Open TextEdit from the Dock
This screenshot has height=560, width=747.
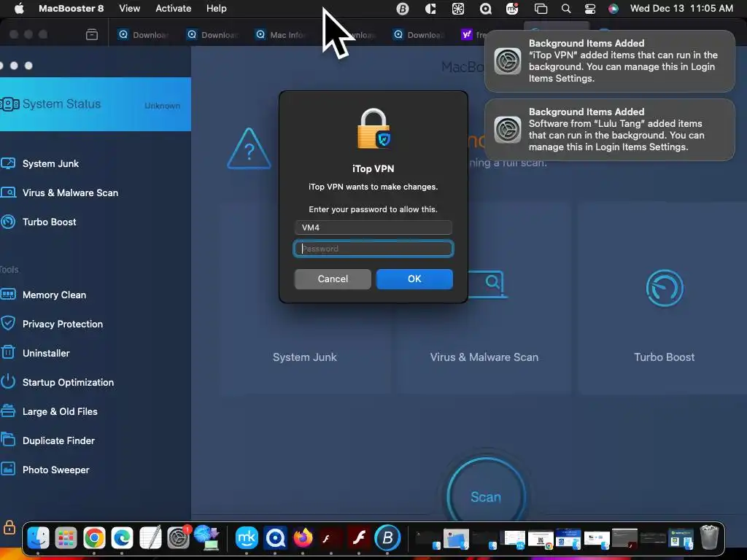[150, 538]
